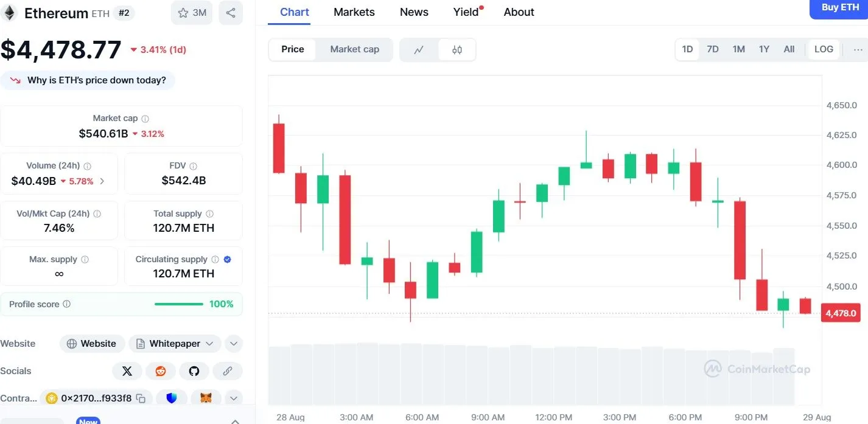Expand additional contract addresses
This screenshot has height=424, width=868.
[x=234, y=398]
